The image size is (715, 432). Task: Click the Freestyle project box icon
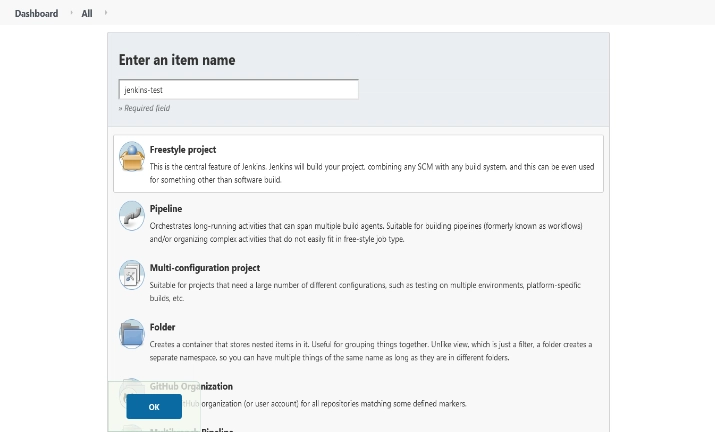(x=132, y=156)
